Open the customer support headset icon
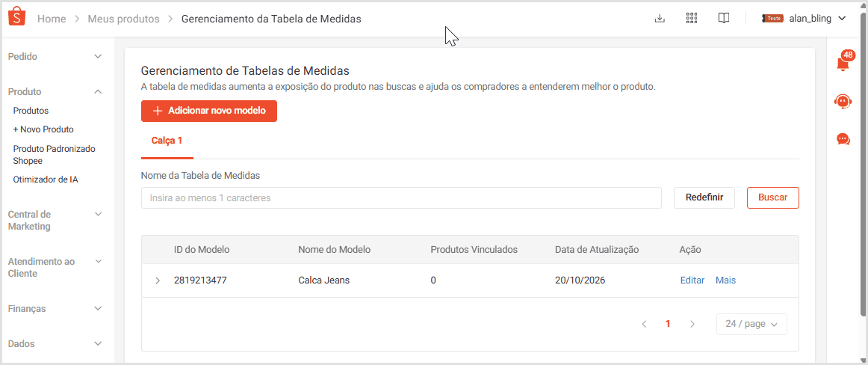Screen dimensions: 868x365 [x=843, y=102]
